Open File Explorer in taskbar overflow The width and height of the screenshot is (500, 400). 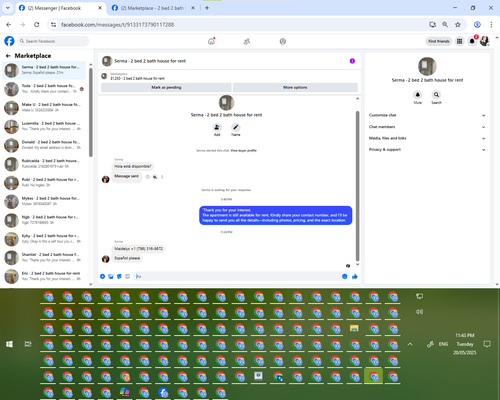354,328
